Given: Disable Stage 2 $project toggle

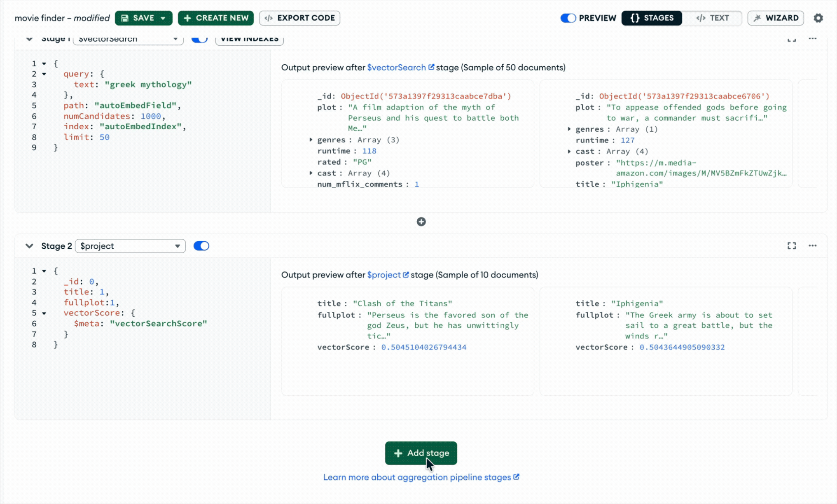Looking at the screenshot, I should pyautogui.click(x=201, y=246).
